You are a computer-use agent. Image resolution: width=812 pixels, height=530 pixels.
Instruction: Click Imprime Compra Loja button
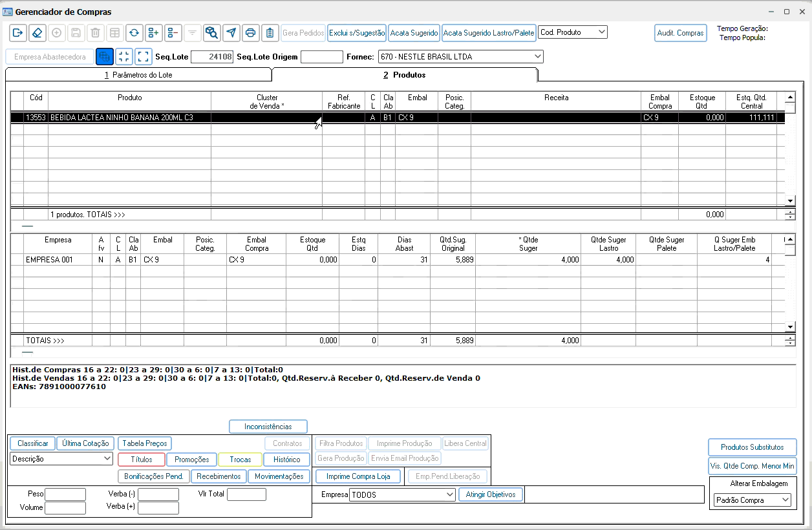(358, 476)
